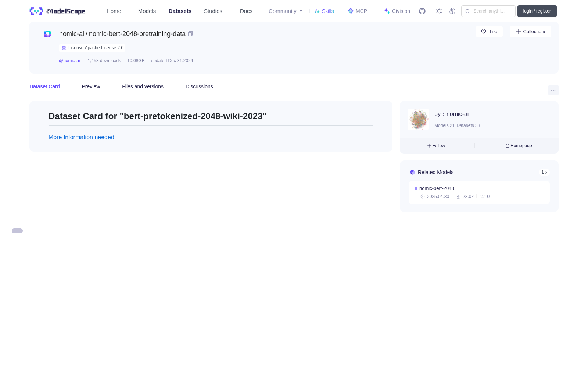
Task: Open the Datasets navigation item
Action: tap(180, 11)
